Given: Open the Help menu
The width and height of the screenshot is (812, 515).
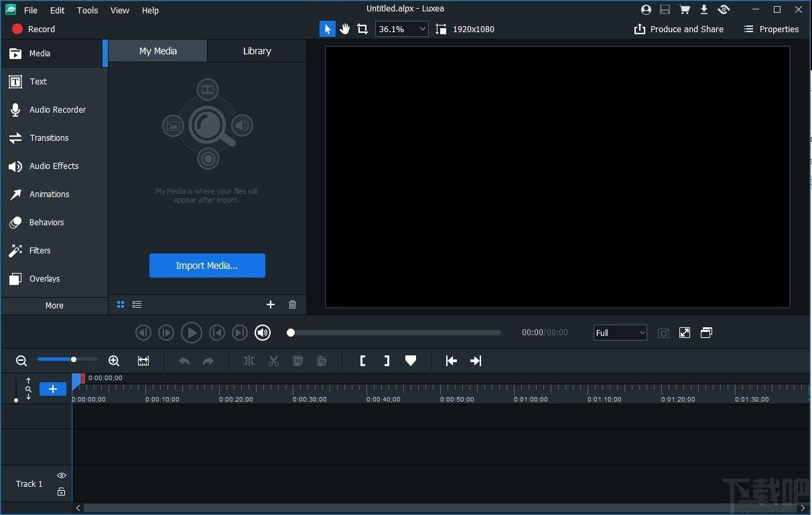Looking at the screenshot, I should click(151, 10).
